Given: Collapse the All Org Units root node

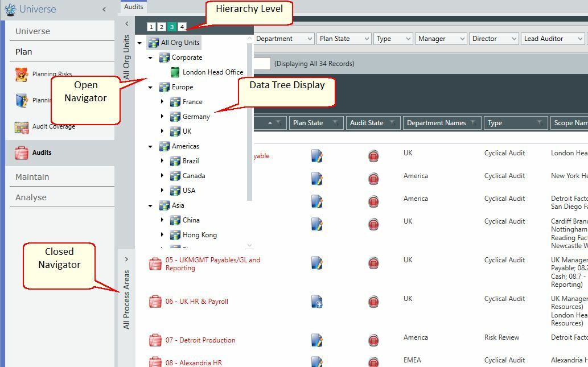Looking at the screenshot, I should point(139,43).
